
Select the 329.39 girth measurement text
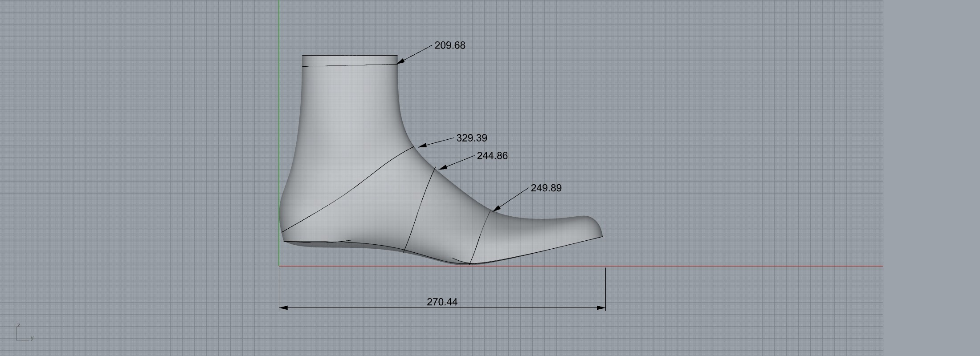tap(471, 138)
